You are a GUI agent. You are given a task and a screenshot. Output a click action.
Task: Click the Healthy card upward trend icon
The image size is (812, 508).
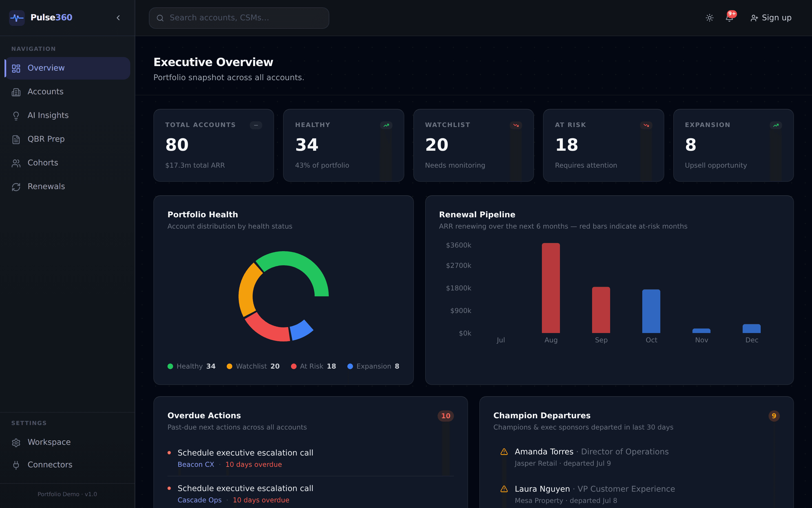click(386, 125)
